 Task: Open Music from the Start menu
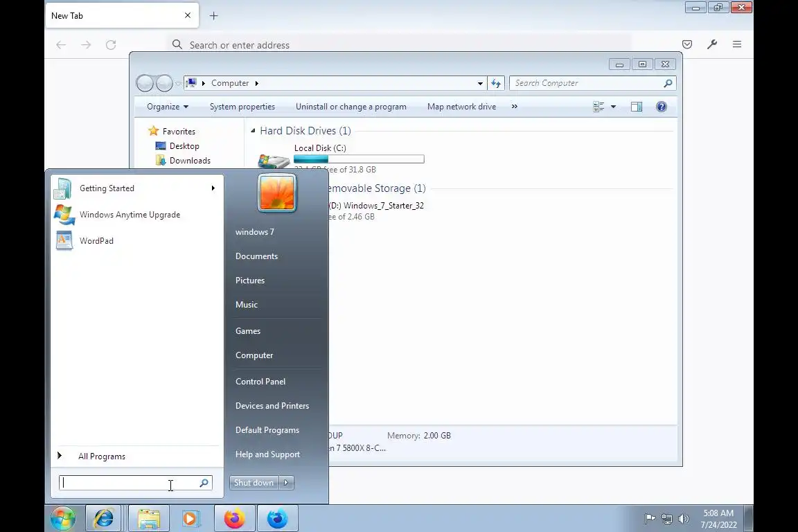247,304
